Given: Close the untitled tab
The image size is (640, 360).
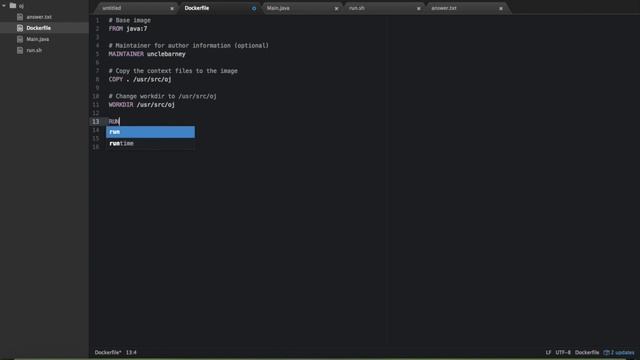Looking at the screenshot, I should 172,9.
